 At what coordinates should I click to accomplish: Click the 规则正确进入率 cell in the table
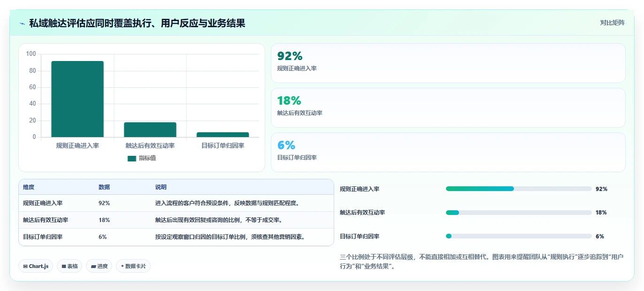click(x=43, y=203)
